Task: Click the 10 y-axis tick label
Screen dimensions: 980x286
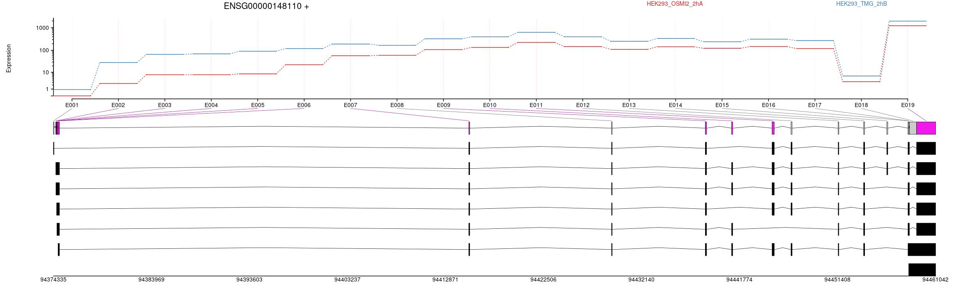Action: coord(46,72)
